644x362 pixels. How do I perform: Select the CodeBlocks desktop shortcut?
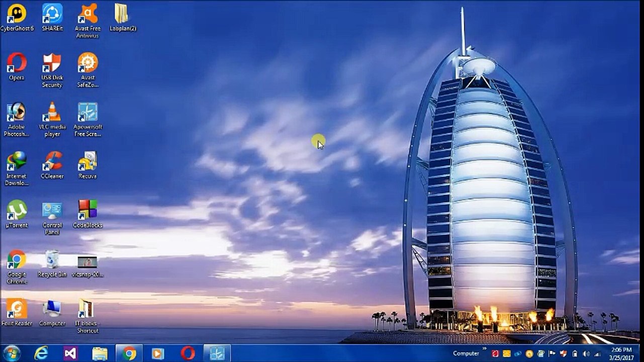pos(88,215)
